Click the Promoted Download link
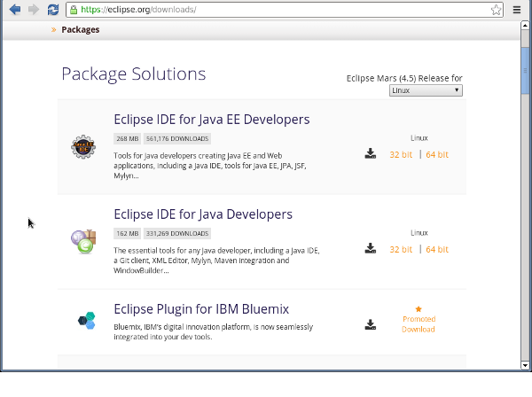 click(419, 324)
